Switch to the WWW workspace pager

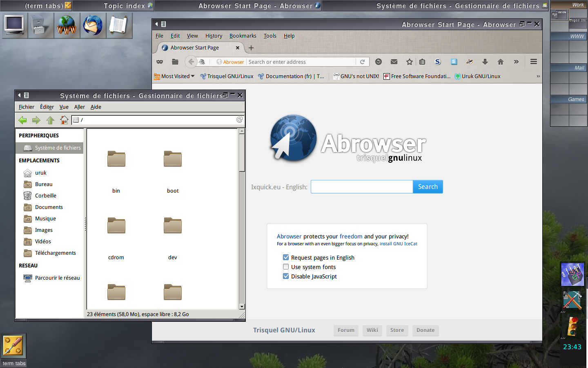568,36
